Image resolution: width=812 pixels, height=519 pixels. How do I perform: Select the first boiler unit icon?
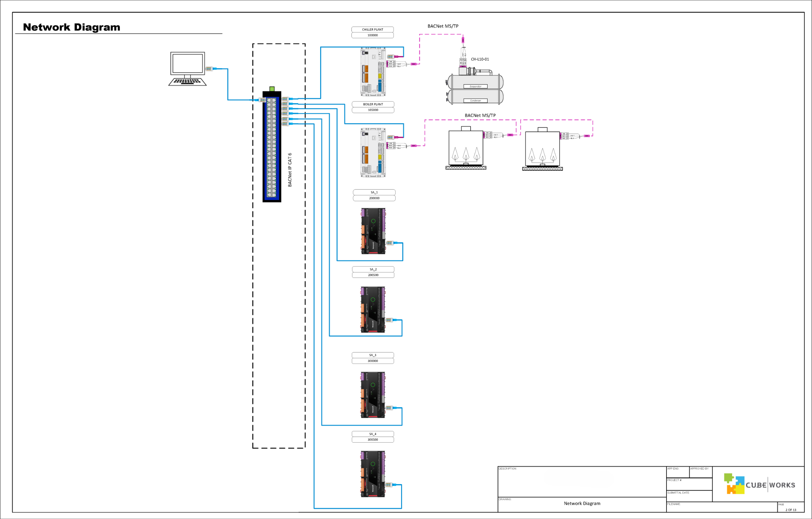(x=466, y=148)
